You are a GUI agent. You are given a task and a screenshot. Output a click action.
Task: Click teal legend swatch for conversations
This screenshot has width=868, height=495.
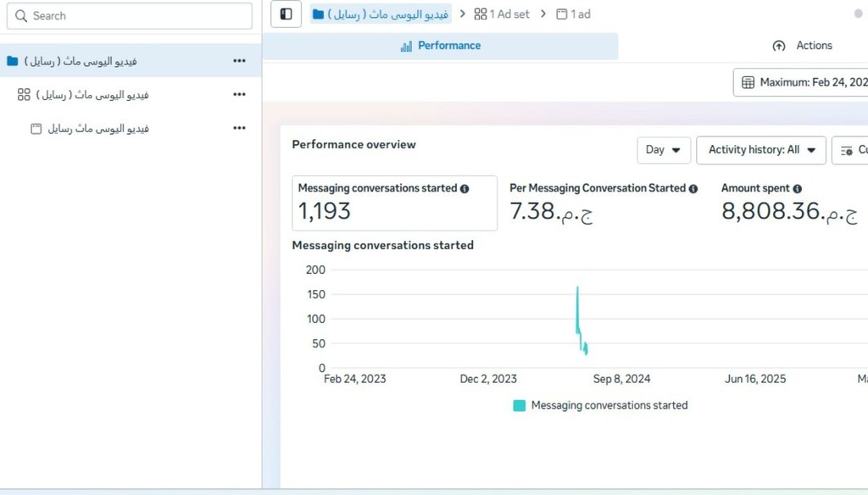[520, 406]
